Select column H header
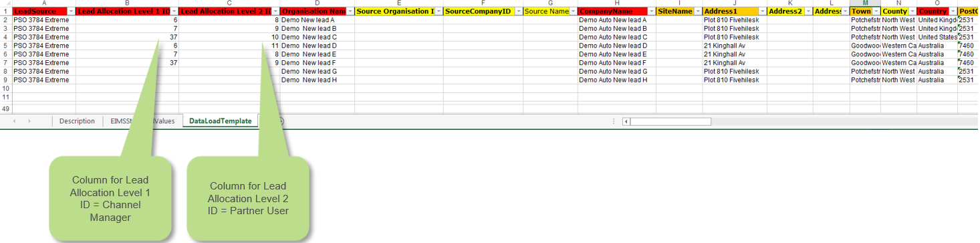 (616, 3)
